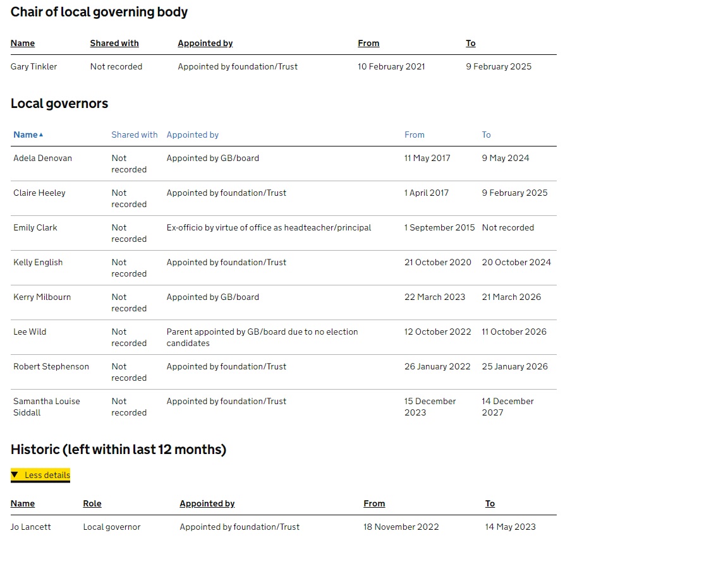The width and height of the screenshot is (728, 562).
Task: Select the Emily Clark row name
Action: point(35,227)
